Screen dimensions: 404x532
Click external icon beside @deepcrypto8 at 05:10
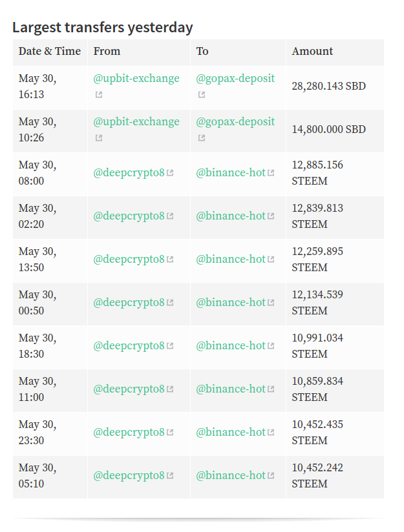click(x=170, y=476)
